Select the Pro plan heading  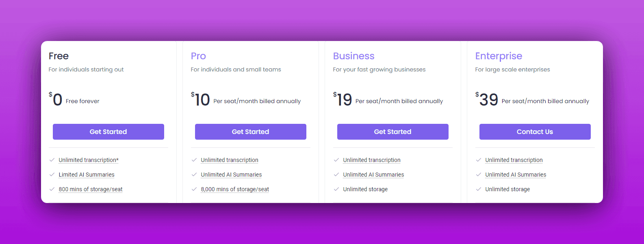[x=198, y=56]
